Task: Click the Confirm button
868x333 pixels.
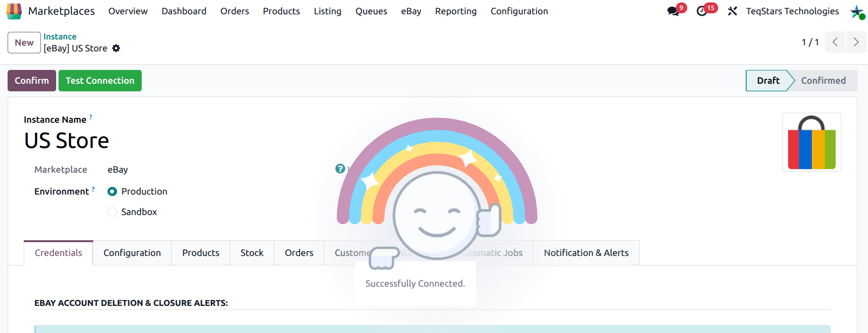Action: click(x=32, y=80)
